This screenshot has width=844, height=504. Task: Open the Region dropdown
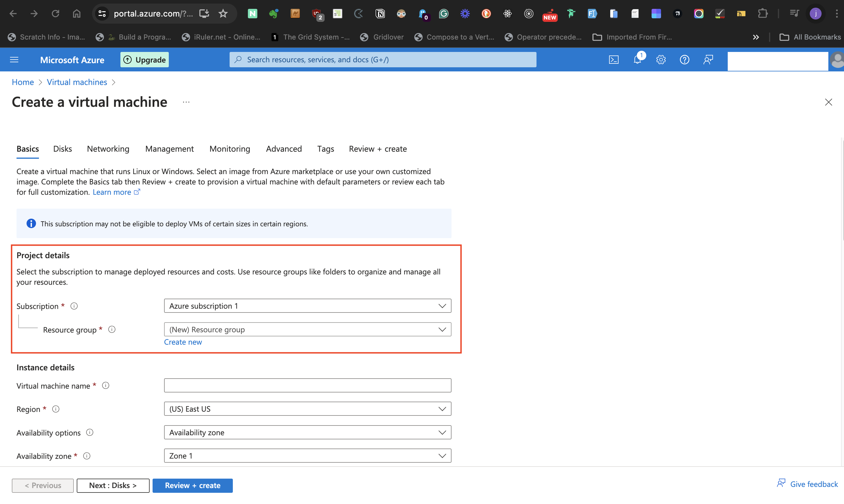(x=307, y=409)
